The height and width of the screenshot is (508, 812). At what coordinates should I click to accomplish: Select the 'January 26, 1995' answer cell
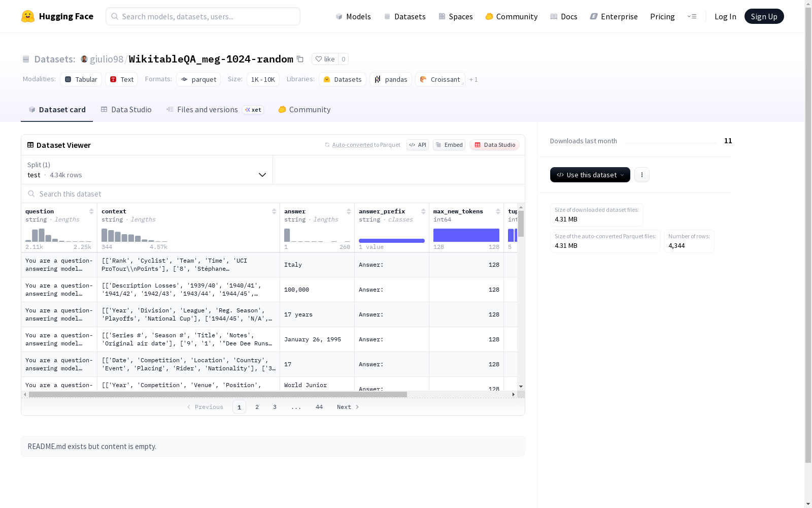click(x=317, y=339)
